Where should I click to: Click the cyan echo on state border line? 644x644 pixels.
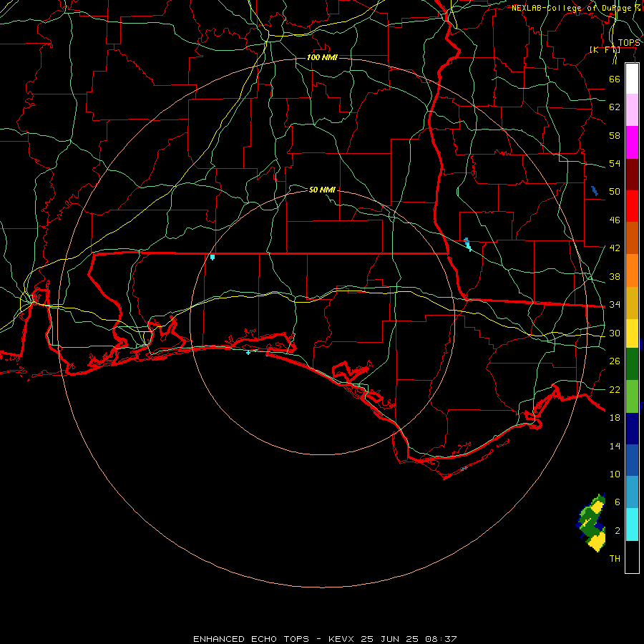click(213, 257)
